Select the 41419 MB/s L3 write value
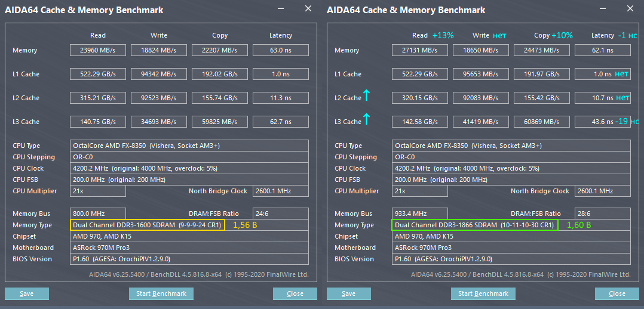Image resolution: width=644 pixels, height=309 pixels. 481,122
